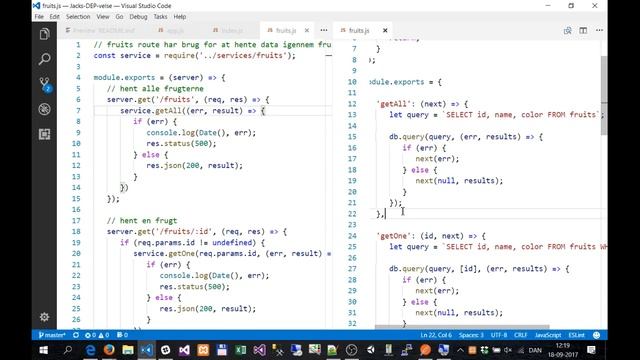Click the right editor's horizontal scrollbar
Viewport: 640px width, 360px height.
pyautogui.click(x=462, y=327)
